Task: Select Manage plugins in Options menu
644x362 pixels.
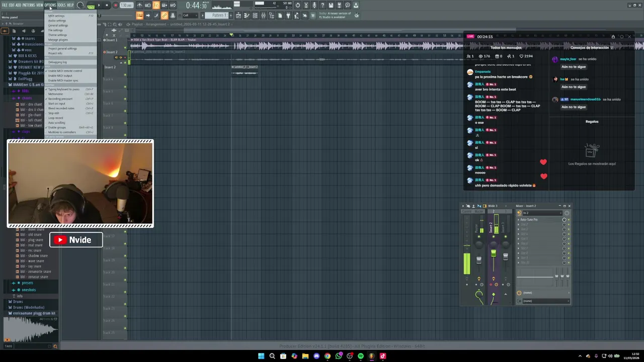Action: point(70,40)
